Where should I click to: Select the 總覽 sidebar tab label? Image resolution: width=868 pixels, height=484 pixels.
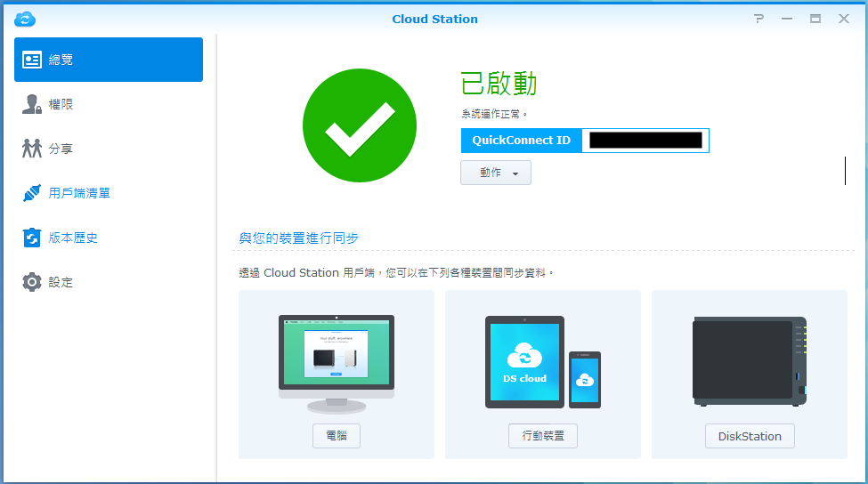[x=61, y=60]
